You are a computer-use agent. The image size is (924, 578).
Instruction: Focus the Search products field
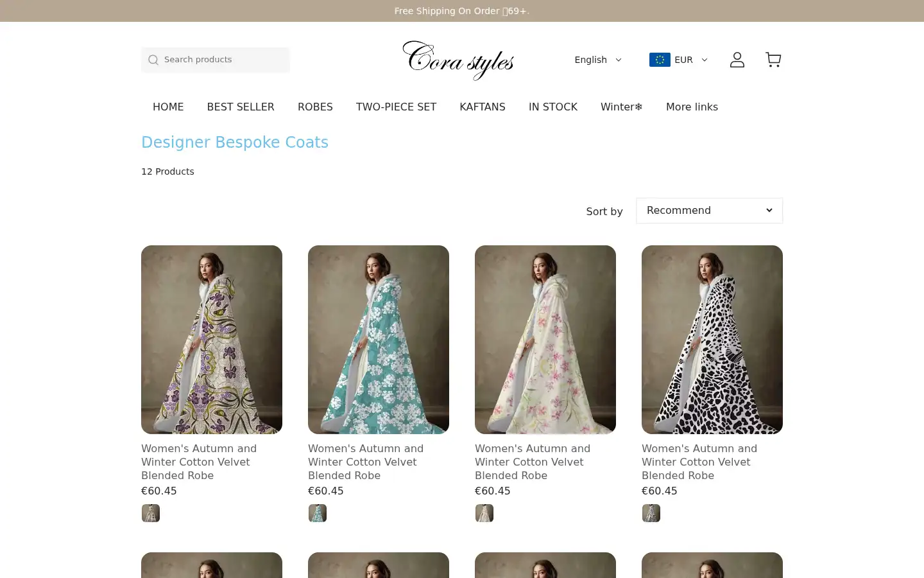pos(216,60)
